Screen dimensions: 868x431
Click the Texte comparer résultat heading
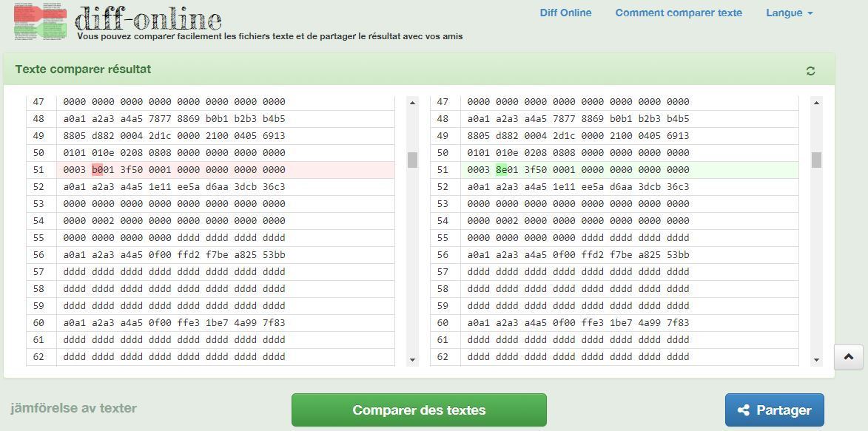pyautogui.click(x=83, y=69)
